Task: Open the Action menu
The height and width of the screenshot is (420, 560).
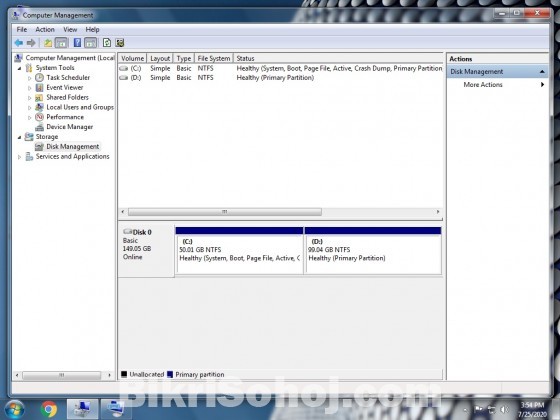Action: tap(45, 30)
